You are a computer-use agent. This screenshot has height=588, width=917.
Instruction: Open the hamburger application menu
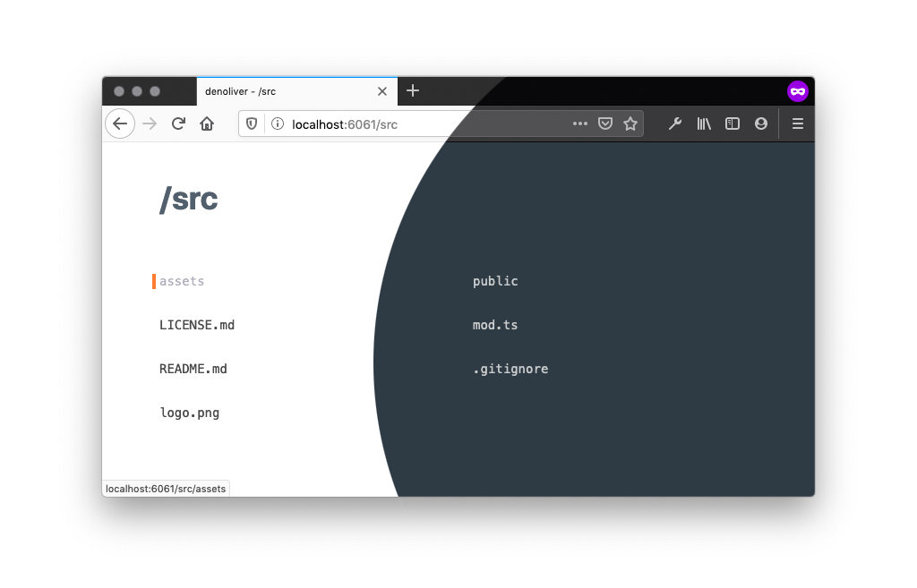coord(797,124)
